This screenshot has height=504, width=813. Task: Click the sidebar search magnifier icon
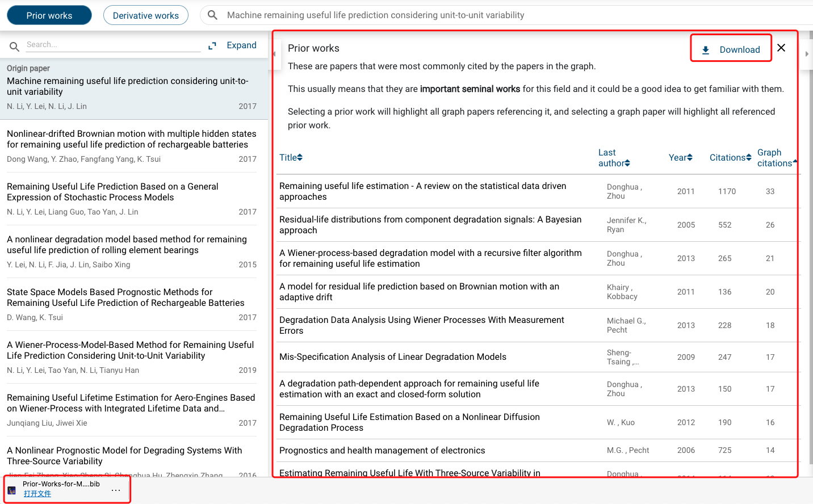pyautogui.click(x=14, y=46)
